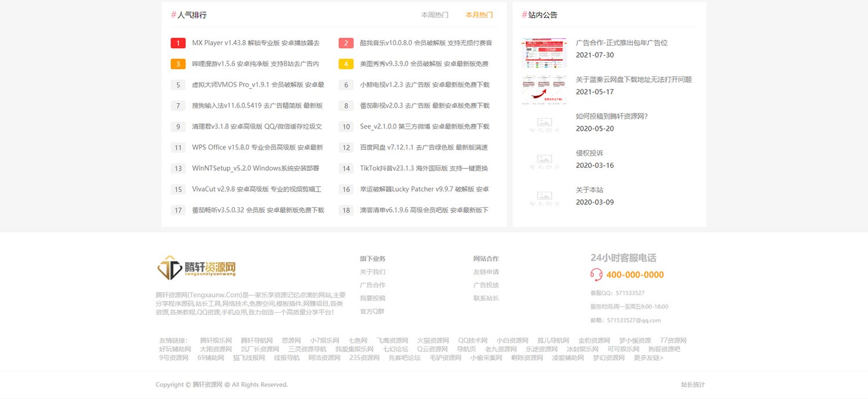Image resolution: width=868 pixels, height=399 pixels.
Task: Click placeholder image beside 如何投稿到腾轩资源网
Action: coord(544,126)
